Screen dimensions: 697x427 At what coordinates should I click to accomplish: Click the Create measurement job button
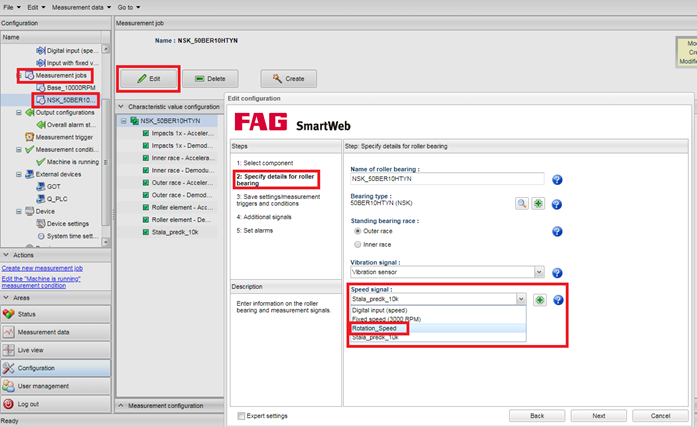click(288, 79)
